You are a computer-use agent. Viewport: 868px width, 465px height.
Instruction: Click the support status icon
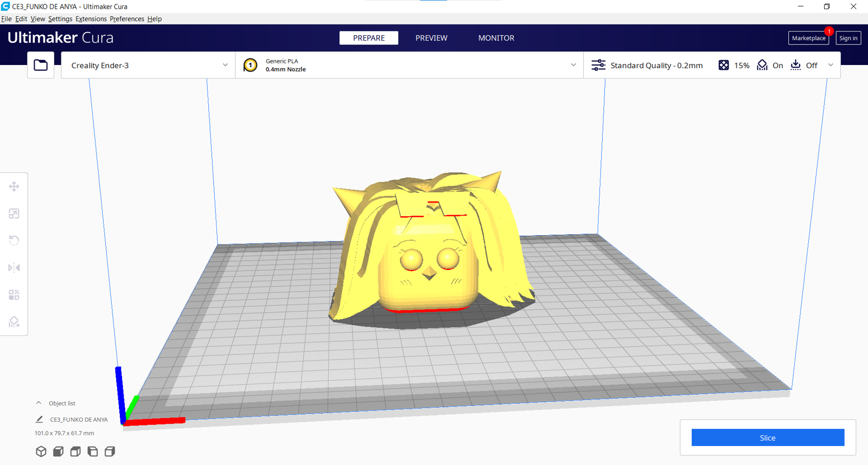(x=762, y=65)
